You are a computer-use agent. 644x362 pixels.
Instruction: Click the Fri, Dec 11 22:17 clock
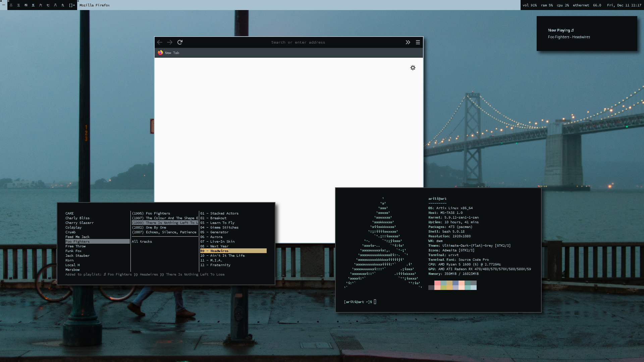pos(624,5)
